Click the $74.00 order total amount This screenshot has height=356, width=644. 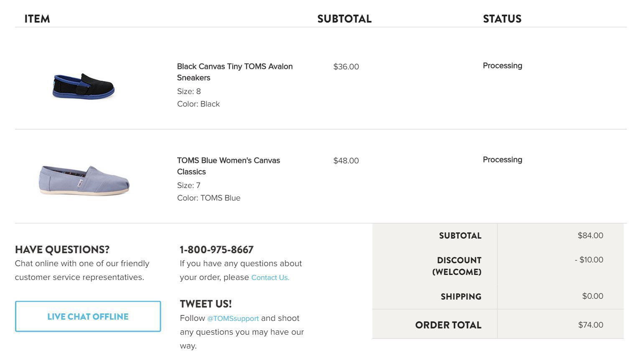click(591, 325)
